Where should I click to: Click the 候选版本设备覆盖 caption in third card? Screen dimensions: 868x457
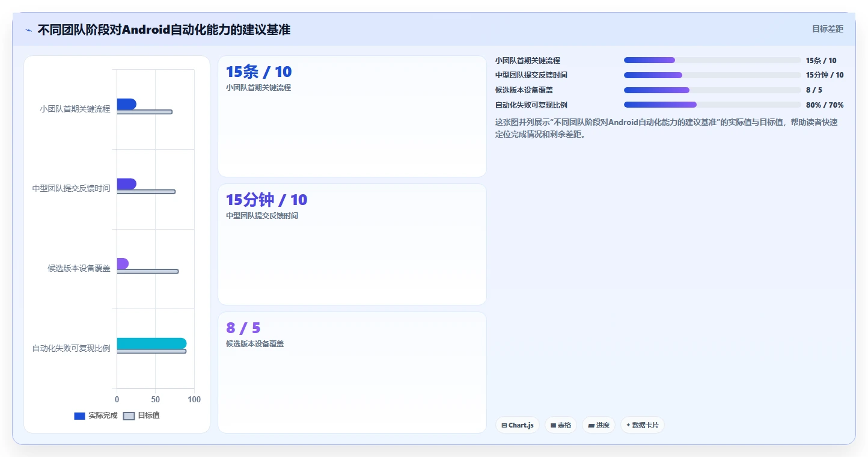coord(255,343)
